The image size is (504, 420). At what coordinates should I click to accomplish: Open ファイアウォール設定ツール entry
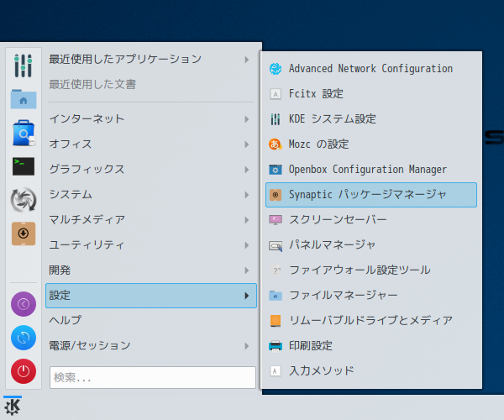tap(371, 270)
